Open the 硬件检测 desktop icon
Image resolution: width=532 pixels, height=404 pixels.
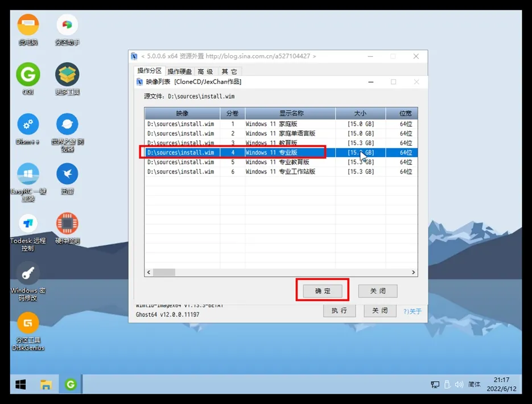tap(67, 224)
